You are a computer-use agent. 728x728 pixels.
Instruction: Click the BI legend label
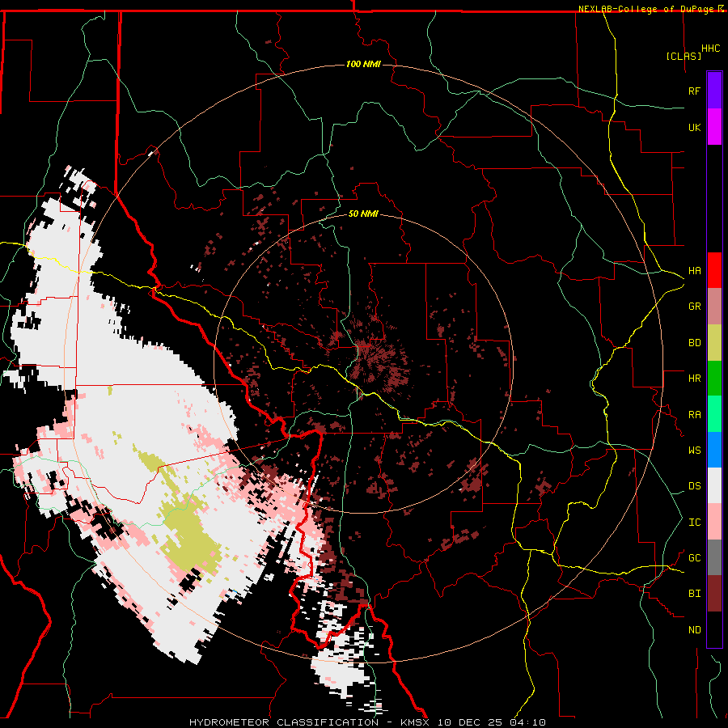[x=695, y=594]
